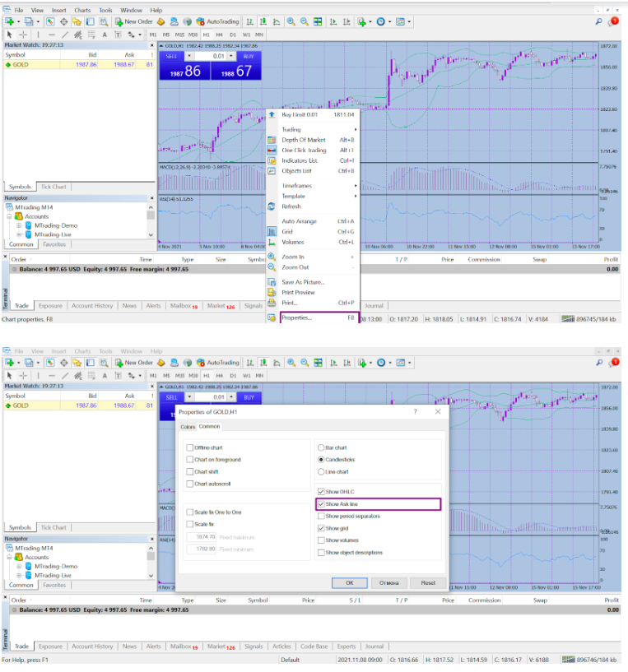Viewport: 628px width, 672px height.
Task: Select crosshair tool in upper window
Action: 23,35
